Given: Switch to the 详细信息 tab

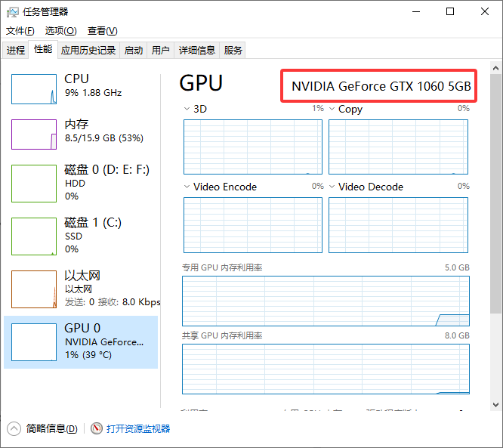Looking at the screenshot, I should 196,50.
